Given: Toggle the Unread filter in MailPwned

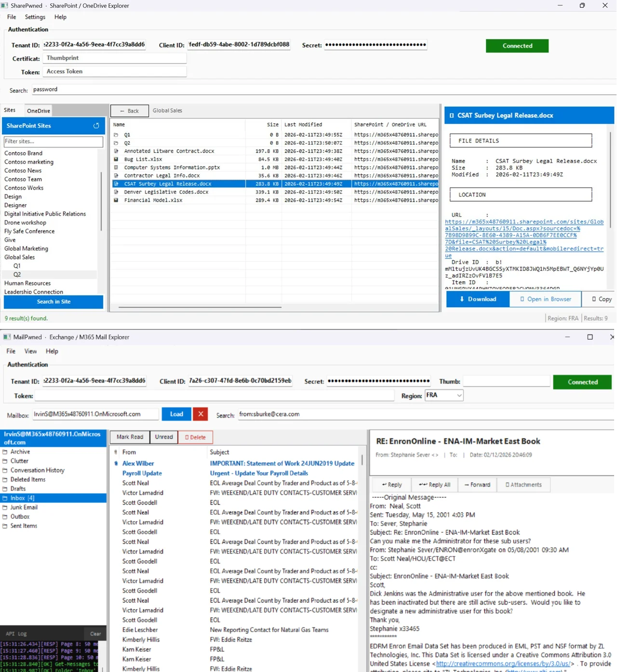Looking at the screenshot, I should tap(164, 437).
